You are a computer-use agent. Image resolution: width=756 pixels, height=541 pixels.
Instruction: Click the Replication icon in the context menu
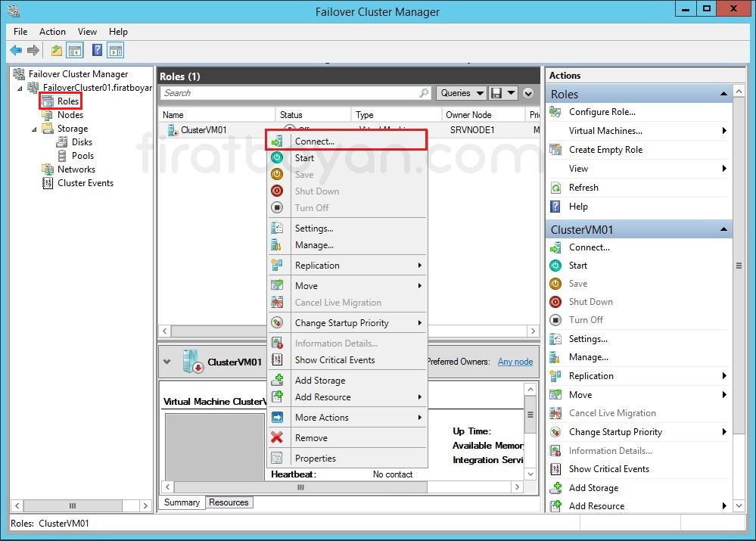[277, 265]
